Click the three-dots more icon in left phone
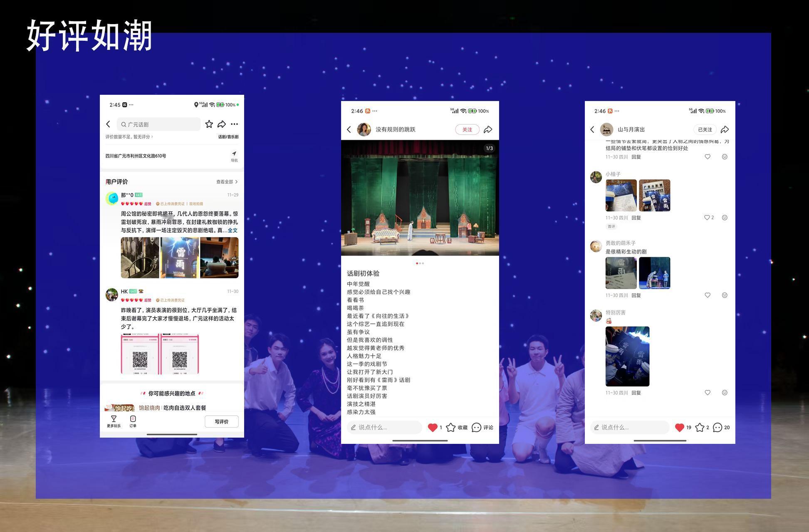Screen dimensions: 809x532 click(x=234, y=124)
